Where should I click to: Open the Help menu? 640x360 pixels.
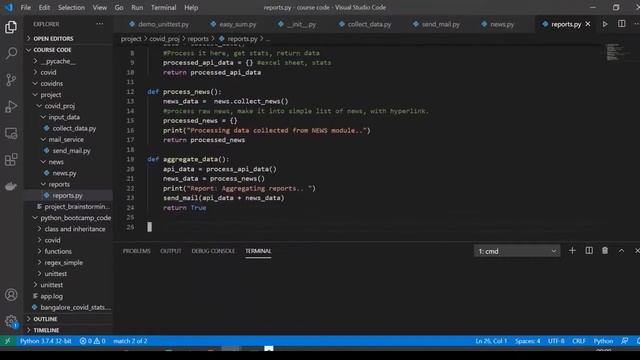coord(191,7)
